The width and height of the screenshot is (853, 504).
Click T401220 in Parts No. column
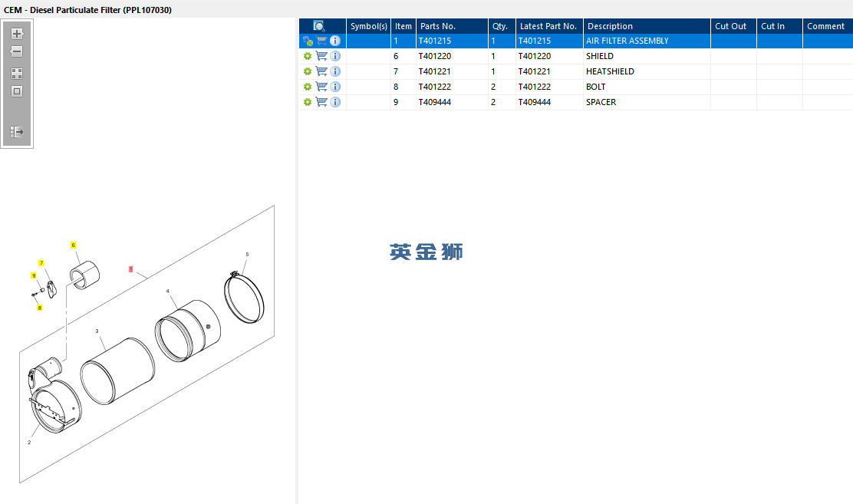click(435, 56)
